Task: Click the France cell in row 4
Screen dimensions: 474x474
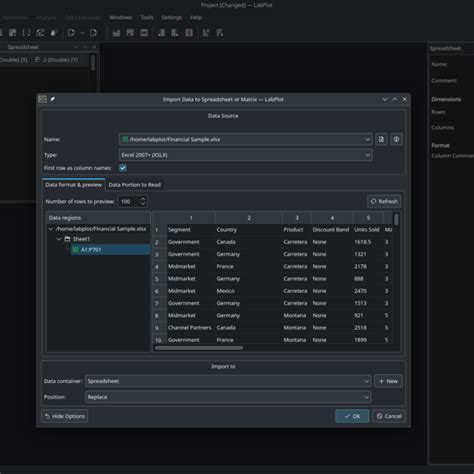Action: tap(249, 266)
